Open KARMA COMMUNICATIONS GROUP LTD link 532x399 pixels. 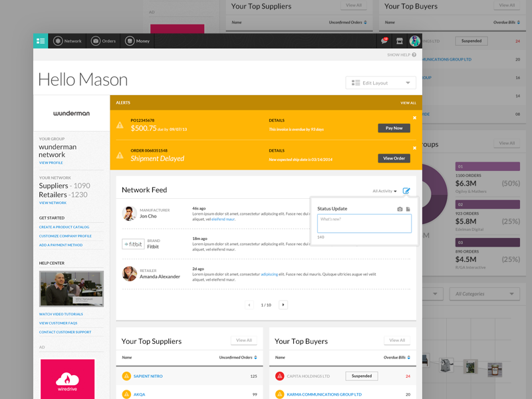point(324,394)
